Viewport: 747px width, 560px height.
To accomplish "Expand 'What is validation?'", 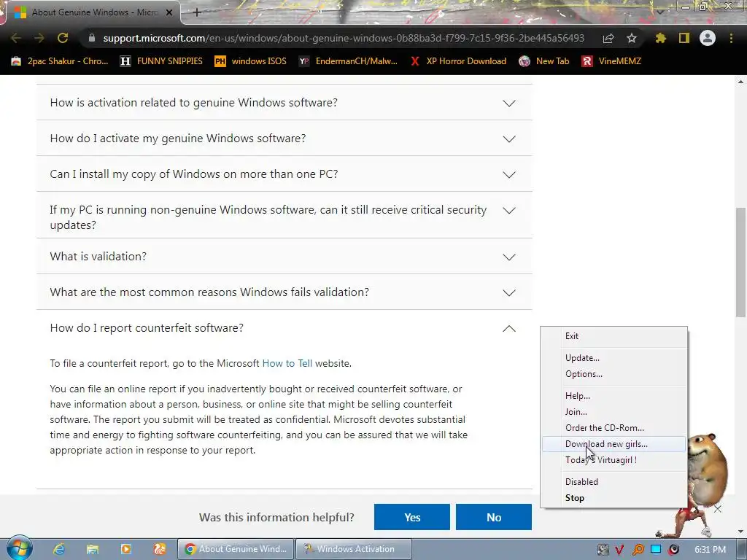I will [284, 256].
